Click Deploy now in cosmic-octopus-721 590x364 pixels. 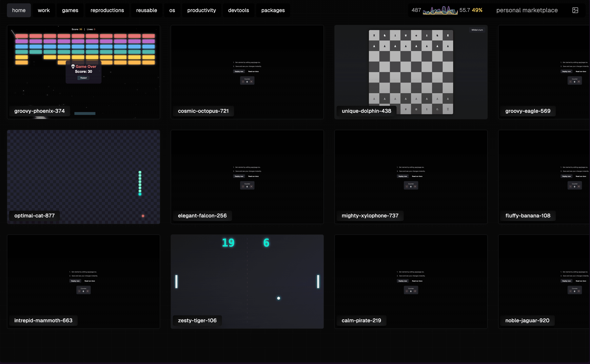point(239,71)
